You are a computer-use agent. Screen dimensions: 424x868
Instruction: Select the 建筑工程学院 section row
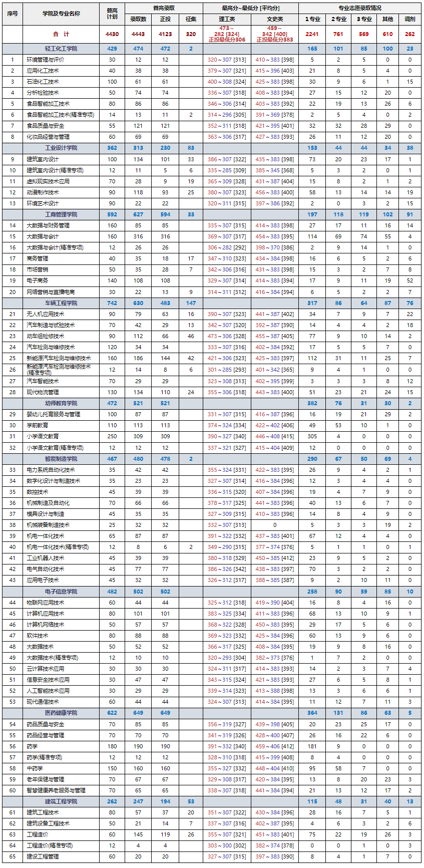click(212, 801)
